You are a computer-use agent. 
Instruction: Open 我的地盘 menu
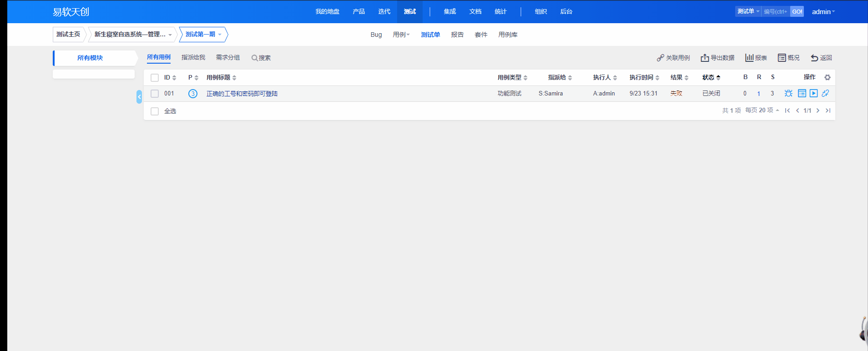click(328, 11)
